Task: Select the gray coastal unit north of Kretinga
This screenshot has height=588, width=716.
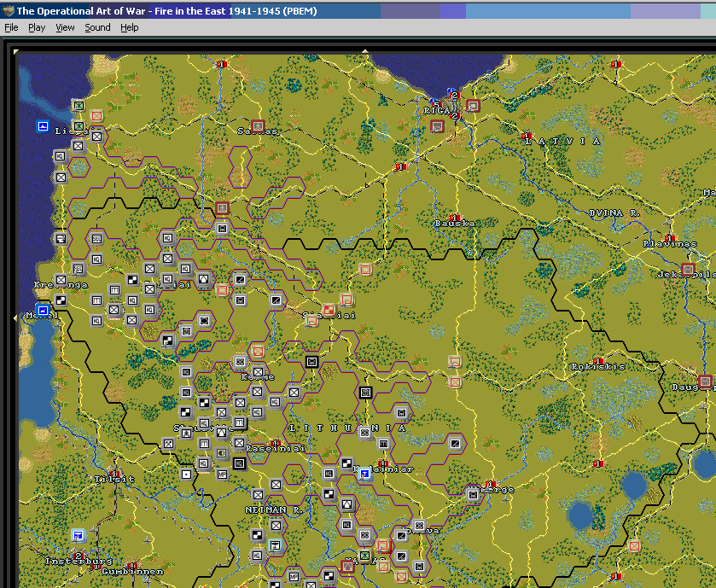Action: point(61,238)
